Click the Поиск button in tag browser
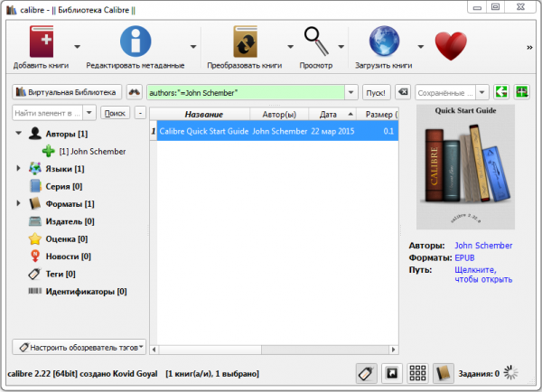 coord(115,113)
